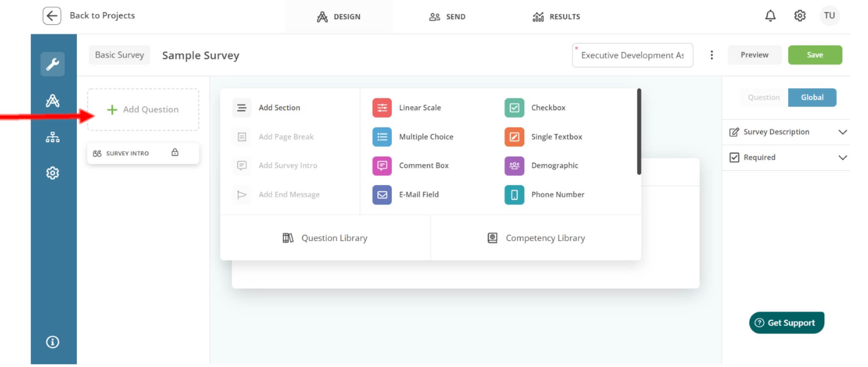Click the Basic Survey label

(119, 55)
